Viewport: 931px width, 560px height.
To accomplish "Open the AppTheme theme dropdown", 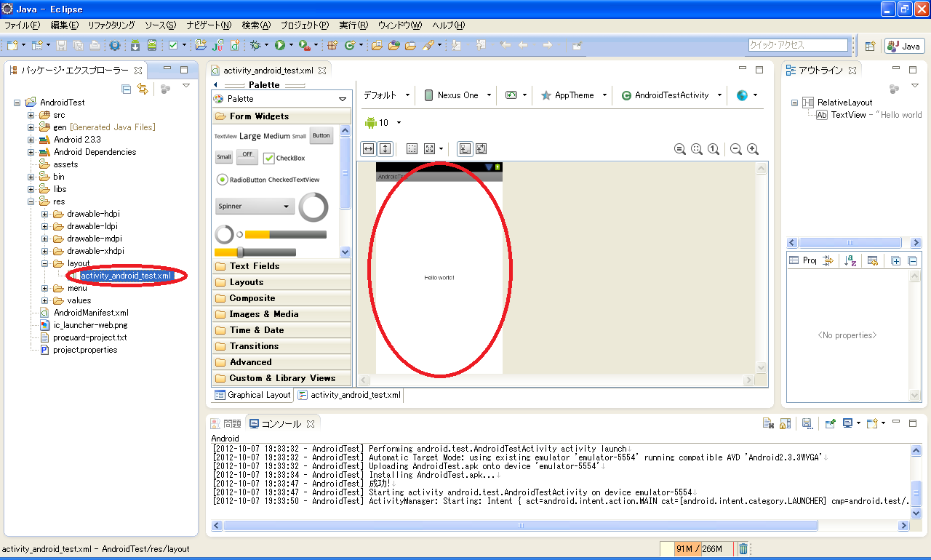I will click(573, 95).
